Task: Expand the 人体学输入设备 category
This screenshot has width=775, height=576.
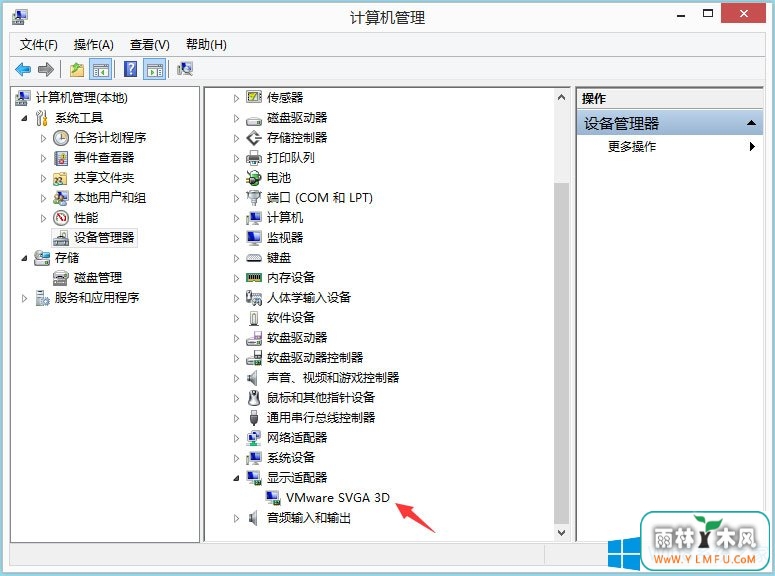Action: (x=236, y=298)
